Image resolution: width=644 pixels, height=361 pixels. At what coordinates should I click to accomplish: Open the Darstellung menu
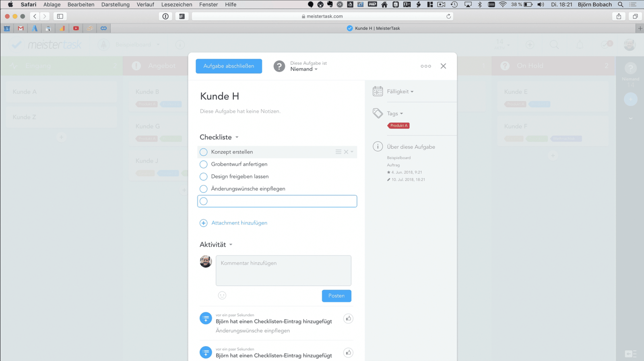tap(116, 4)
